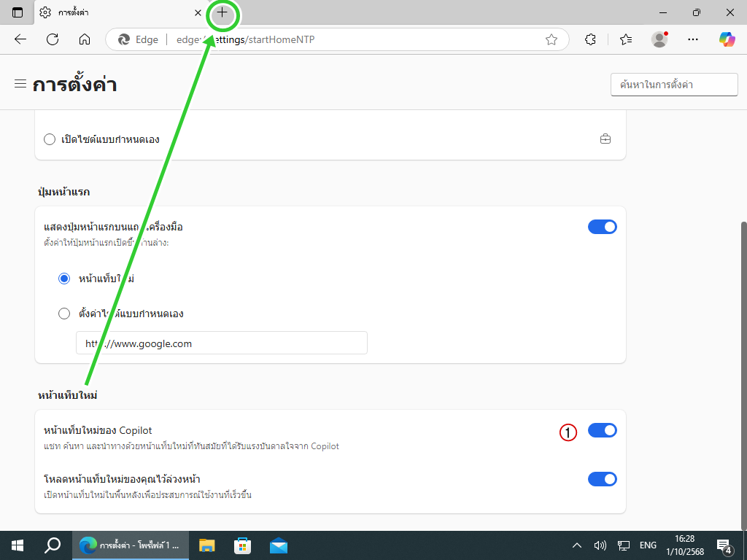Open File Explorer from taskbar

coord(207,545)
